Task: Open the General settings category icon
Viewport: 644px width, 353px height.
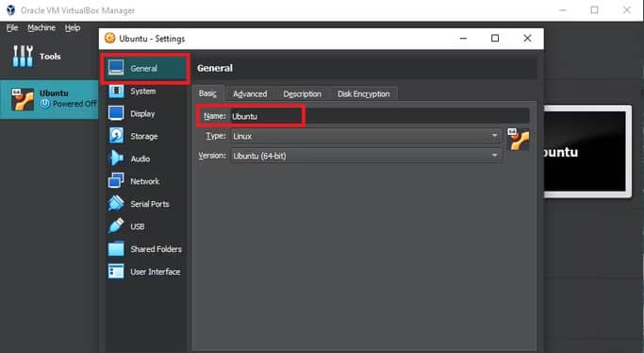Action: pos(116,68)
